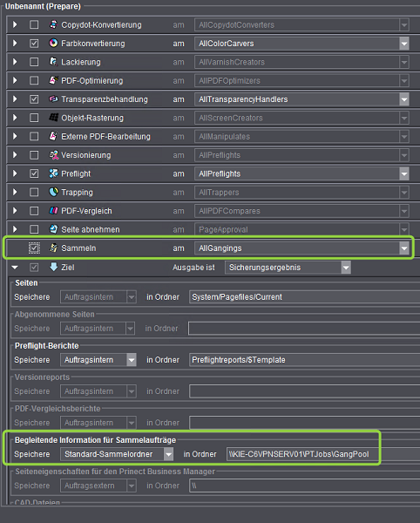The width and height of the screenshot is (420, 523).
Task: Click the Farbkonvertierung color wheel icon
Action: pyautogui.click(x=53, y=43)
